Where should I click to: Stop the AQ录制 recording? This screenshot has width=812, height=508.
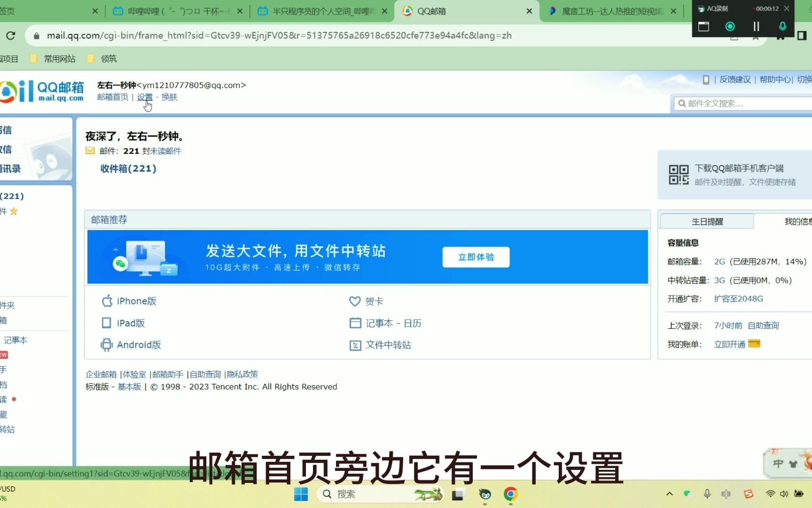(x=730, y=26)
